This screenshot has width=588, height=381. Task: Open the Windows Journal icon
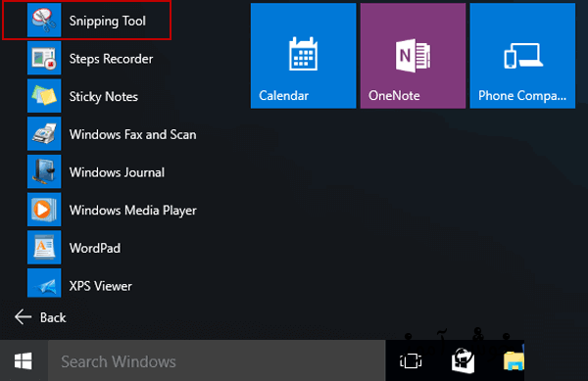point(44,171)
